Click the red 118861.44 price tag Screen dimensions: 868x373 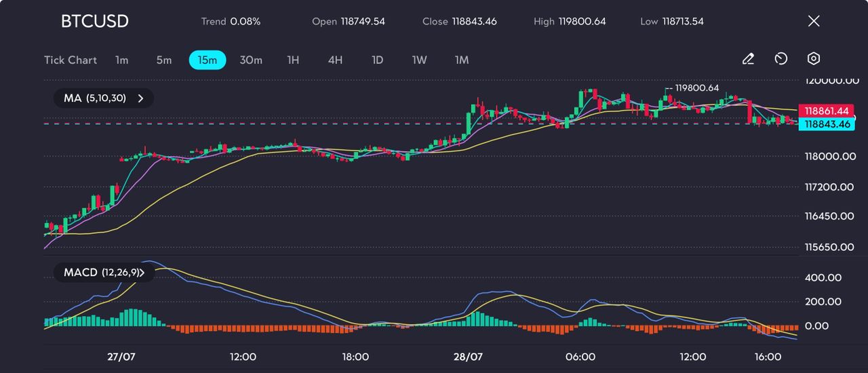click(825, 111)
